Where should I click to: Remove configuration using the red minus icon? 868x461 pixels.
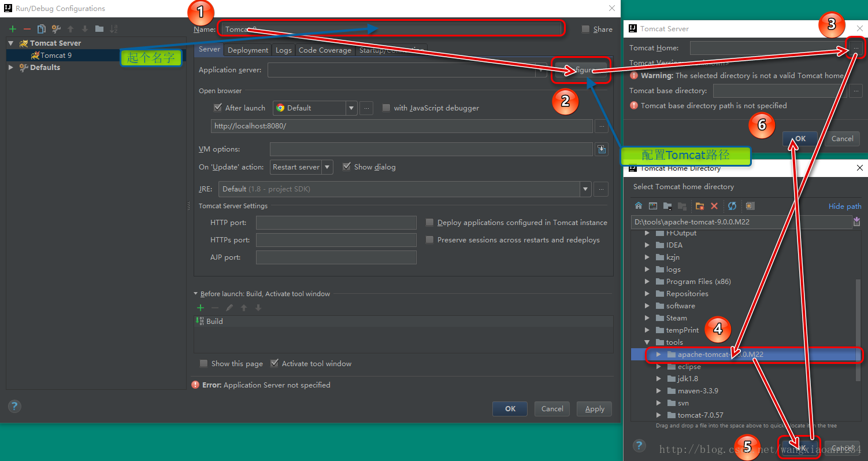[x=27, y=29]
